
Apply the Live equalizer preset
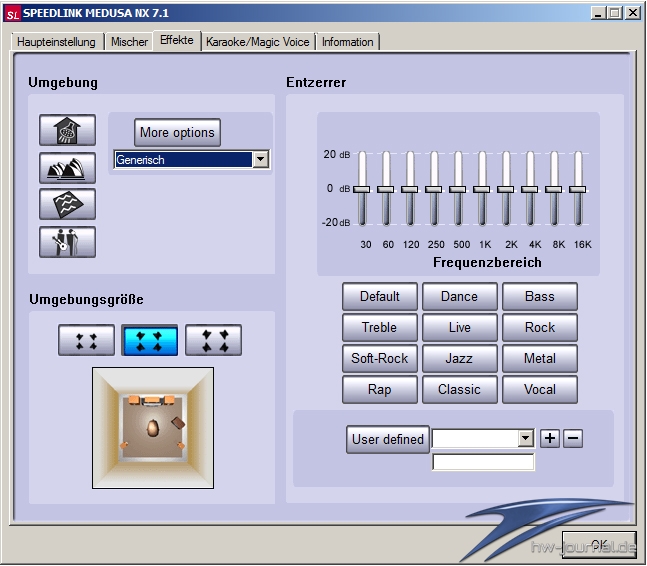click(x=460, y=327)
